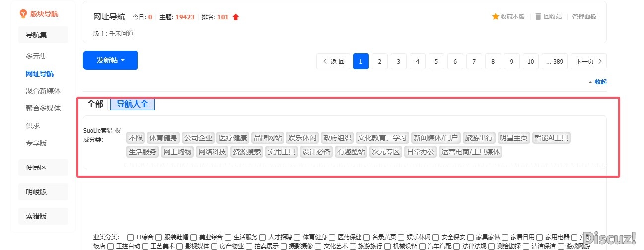
Task: Open 供求 in the sidebar
Action: (33, 126)
